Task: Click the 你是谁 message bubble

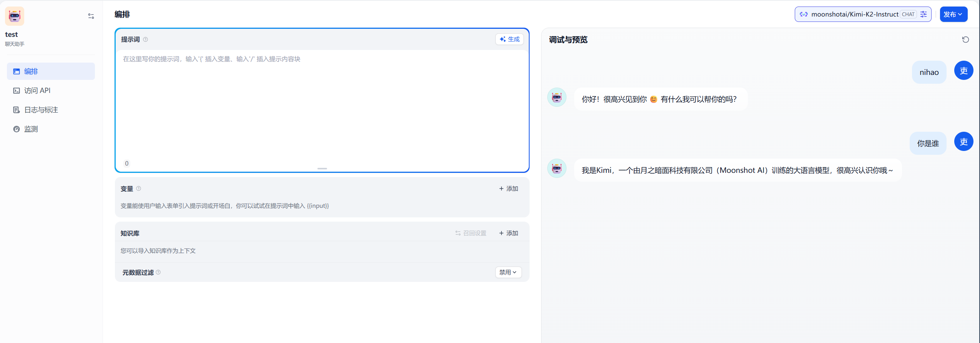Action: click(x=928, y=143)
